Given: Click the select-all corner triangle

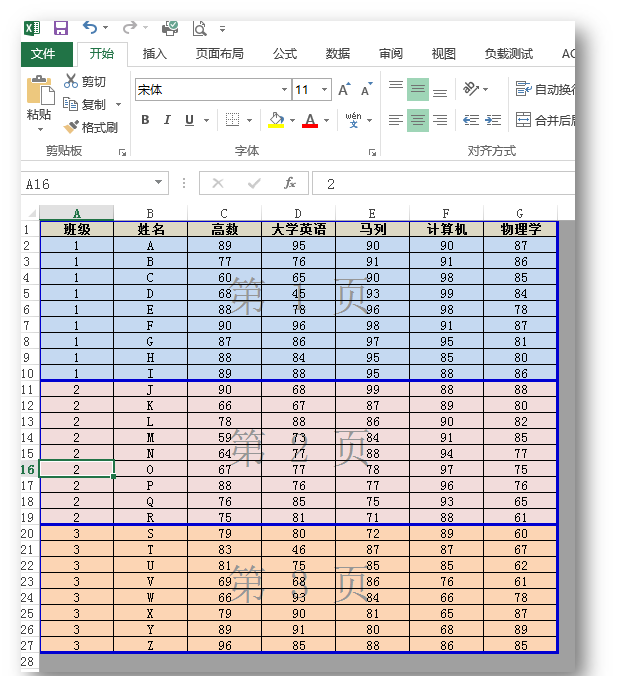Looking at the screenshot, I should click(x=32, y=213).
